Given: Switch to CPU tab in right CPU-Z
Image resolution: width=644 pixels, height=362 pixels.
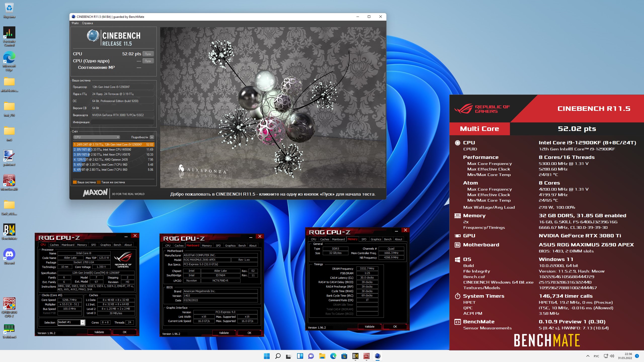Looking at the screenshot, I should tap(313, 239).
